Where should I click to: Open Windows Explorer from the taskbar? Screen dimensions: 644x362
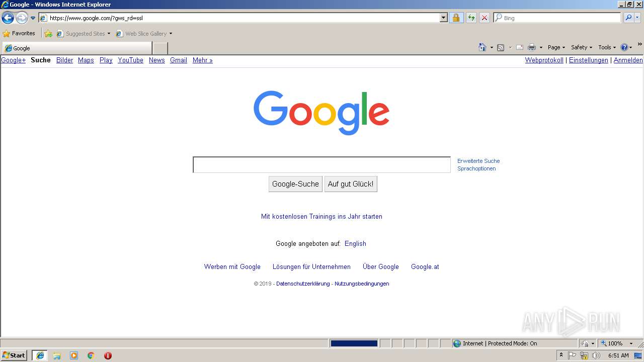pyautogui.click(x=57, y=355)
